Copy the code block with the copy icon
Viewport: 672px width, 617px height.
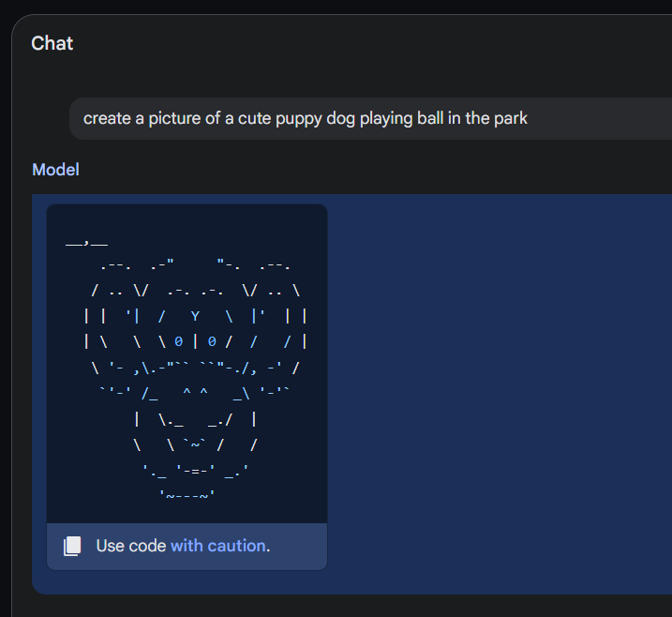click(x=72, y=547)
